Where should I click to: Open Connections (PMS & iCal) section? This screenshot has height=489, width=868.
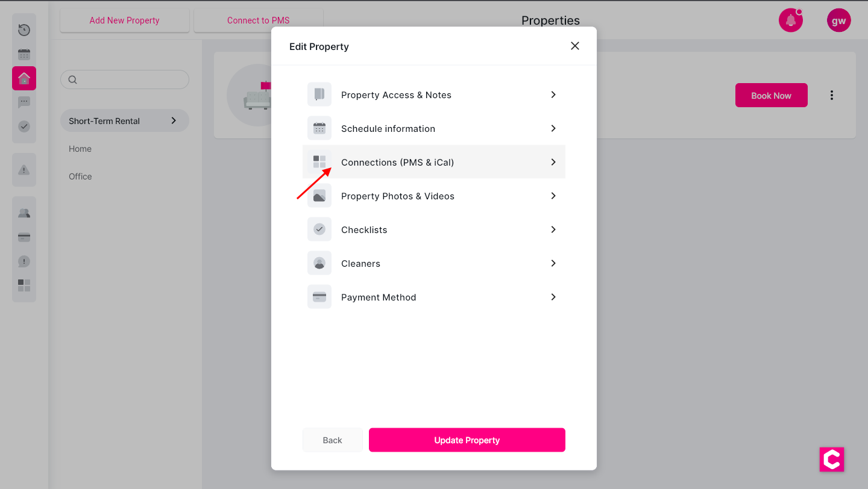[x=397, y=162]
